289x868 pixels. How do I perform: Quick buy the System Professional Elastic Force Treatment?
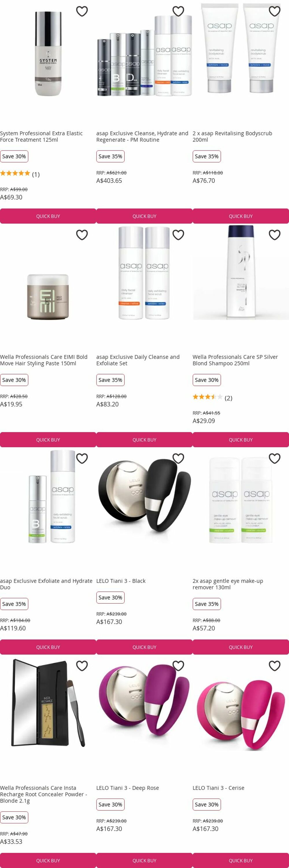click(48, 216)
